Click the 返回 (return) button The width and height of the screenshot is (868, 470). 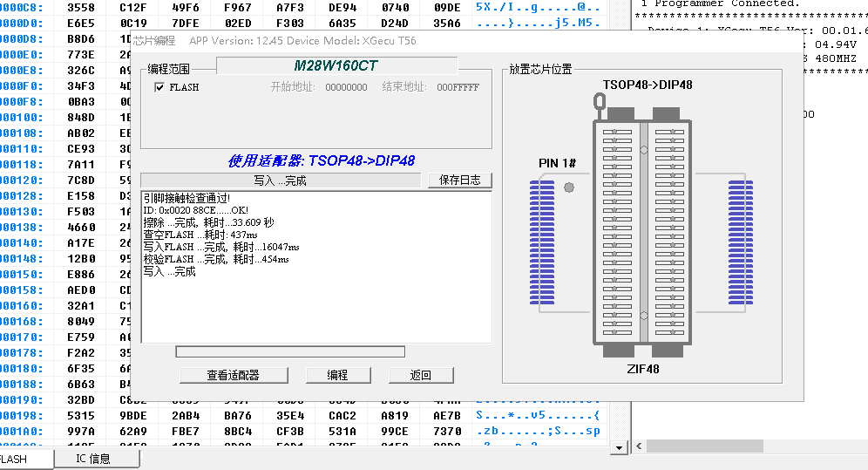(x=421, y=375)
